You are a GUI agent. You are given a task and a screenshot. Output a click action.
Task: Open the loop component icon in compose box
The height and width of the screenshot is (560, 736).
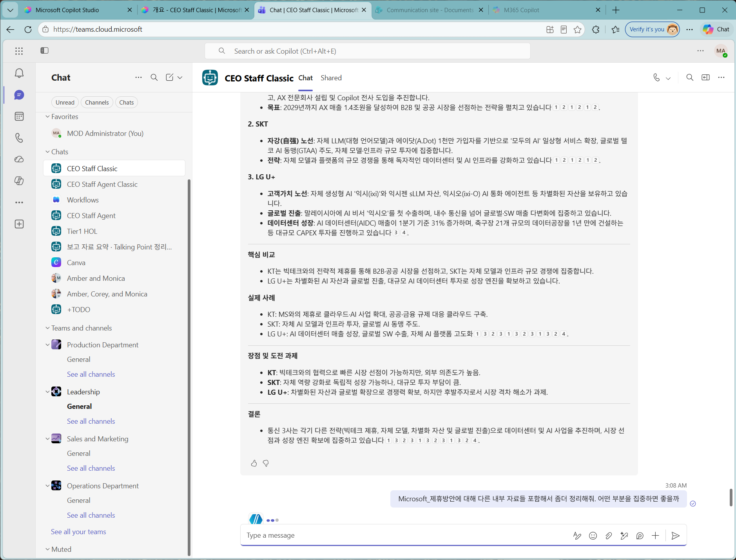click(x=640, y=536)
